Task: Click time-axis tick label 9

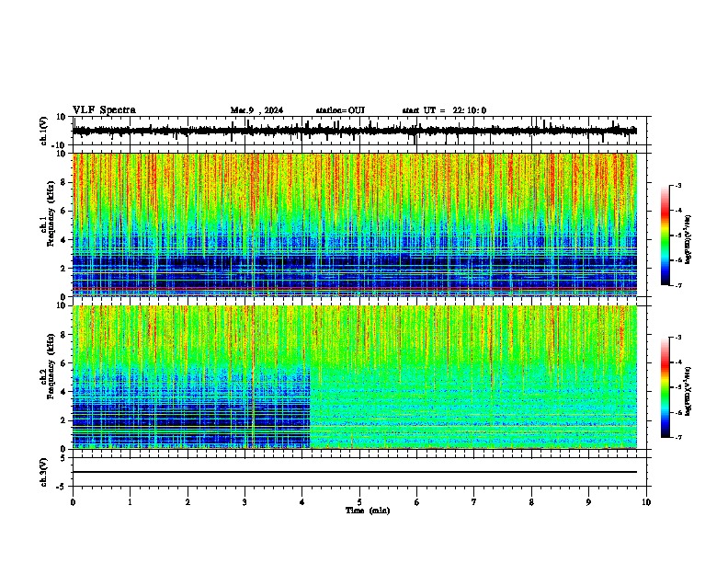Action: coord(588,502)
